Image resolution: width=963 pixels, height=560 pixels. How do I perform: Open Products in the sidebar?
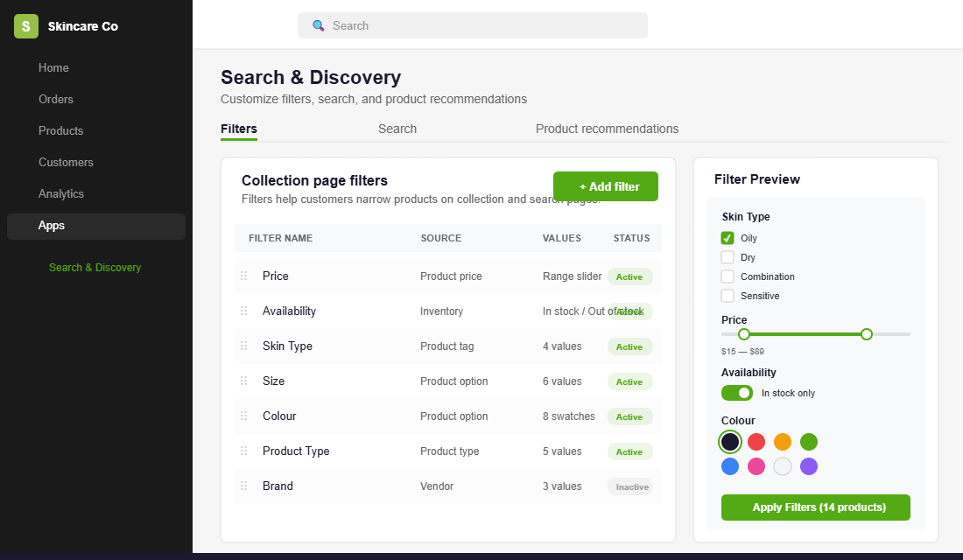[x=60, y=130]
